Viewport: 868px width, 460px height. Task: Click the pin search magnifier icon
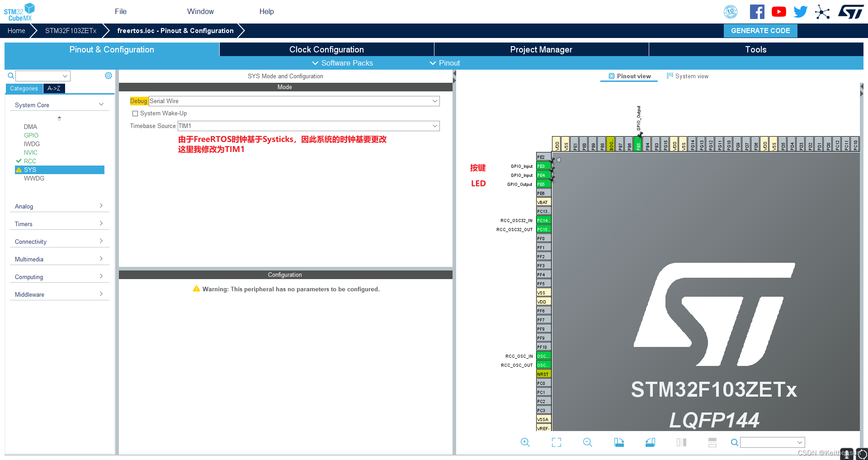(x=735, y=442)
